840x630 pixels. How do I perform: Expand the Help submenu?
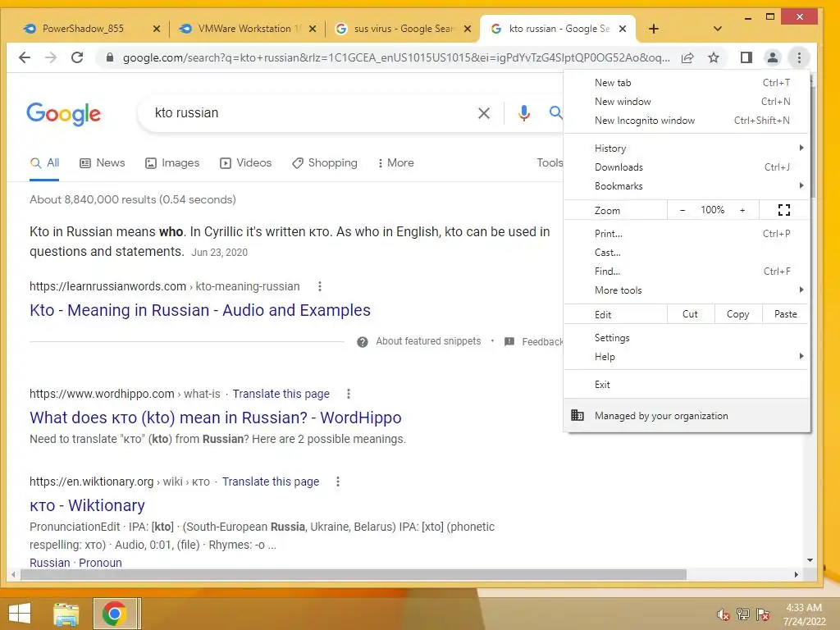[x=687, y=356]
